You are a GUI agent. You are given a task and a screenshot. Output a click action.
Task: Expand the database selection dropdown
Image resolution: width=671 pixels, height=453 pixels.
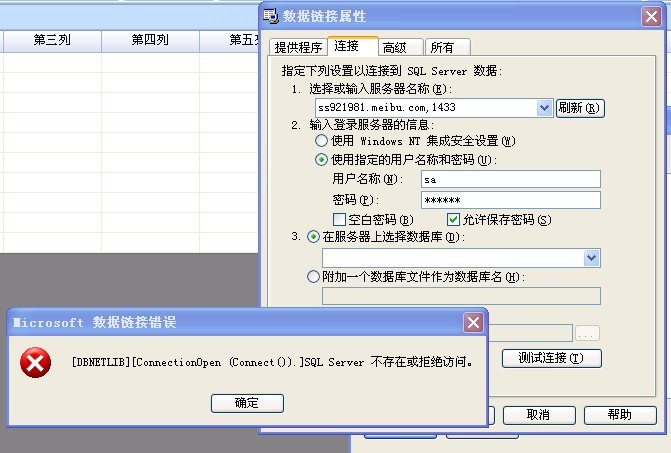pyautogui.click(x=591, y=258)
